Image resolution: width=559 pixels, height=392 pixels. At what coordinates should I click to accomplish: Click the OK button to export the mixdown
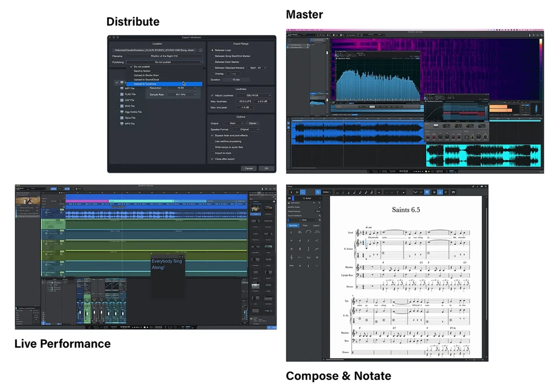click(x=266, y=169)
